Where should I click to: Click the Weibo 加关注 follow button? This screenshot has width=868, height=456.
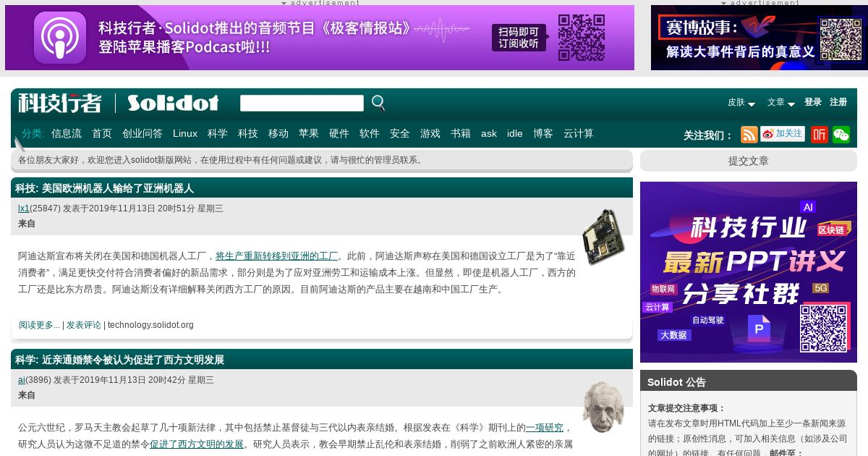[783, 134]
